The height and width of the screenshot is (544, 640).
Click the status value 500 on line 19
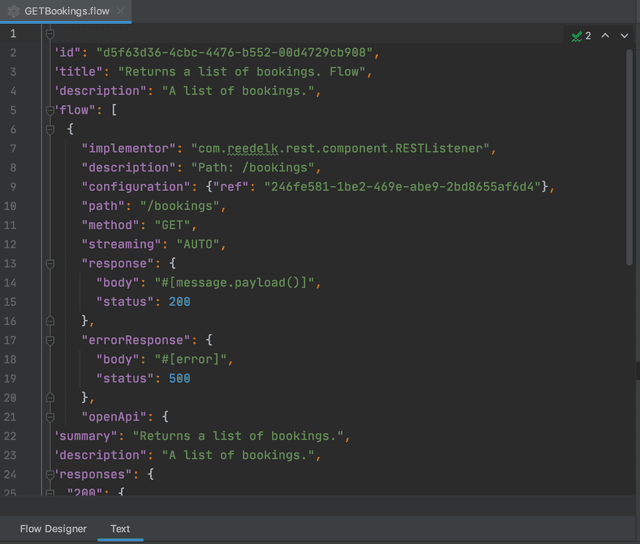pyautogui.click(x=179, y=378)
